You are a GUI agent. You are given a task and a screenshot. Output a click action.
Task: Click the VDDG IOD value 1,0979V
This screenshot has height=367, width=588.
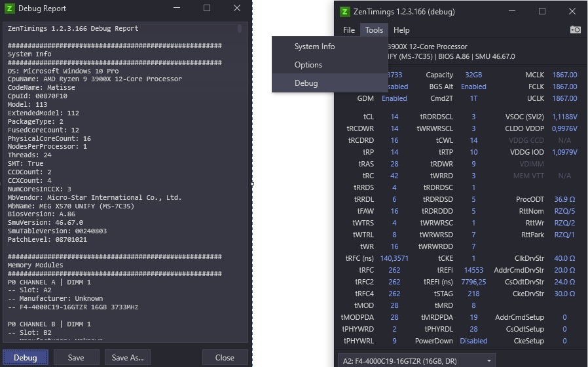click(564, 152)
